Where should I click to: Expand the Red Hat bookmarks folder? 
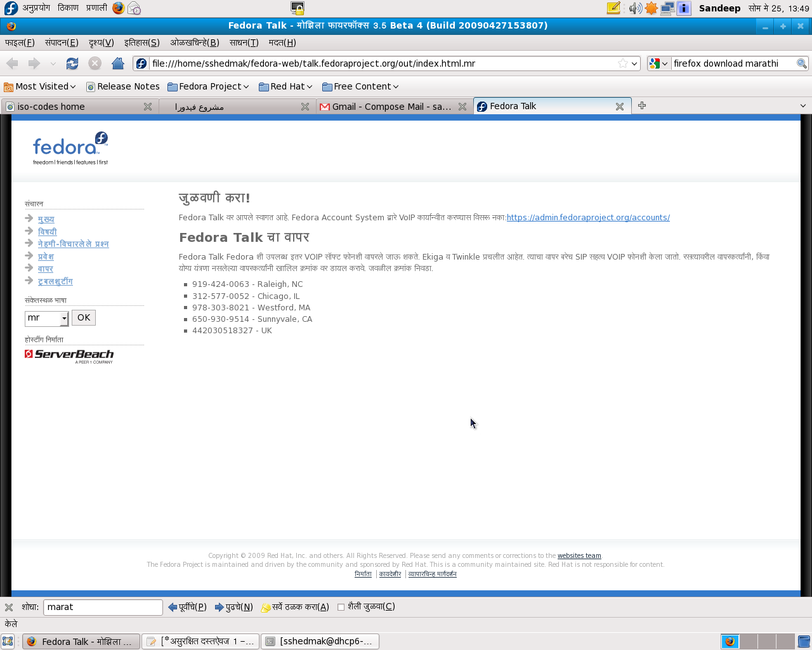pos(285,86)
